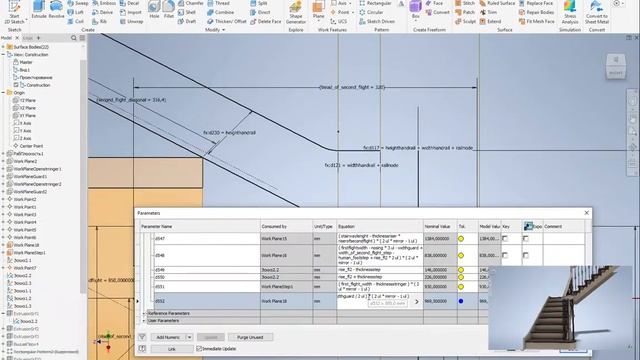Screen dimensions: 640x360
Task: Select the Plane work feature
Action: pos(318,10)
